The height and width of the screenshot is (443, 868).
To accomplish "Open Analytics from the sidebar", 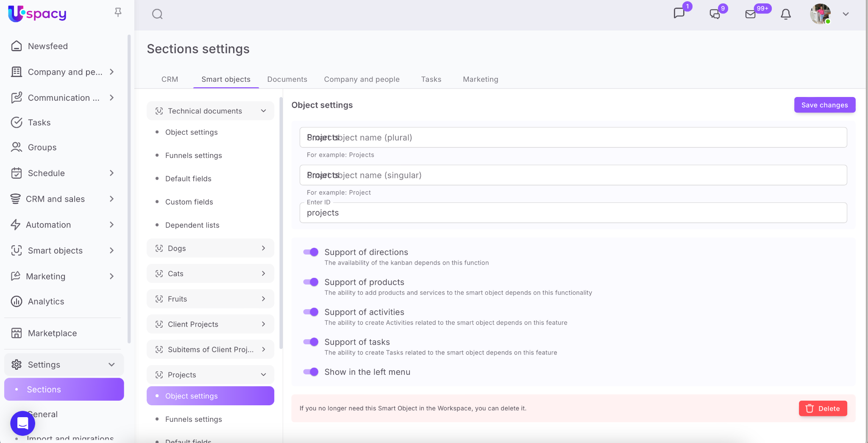I will click(x=46, y=302).
